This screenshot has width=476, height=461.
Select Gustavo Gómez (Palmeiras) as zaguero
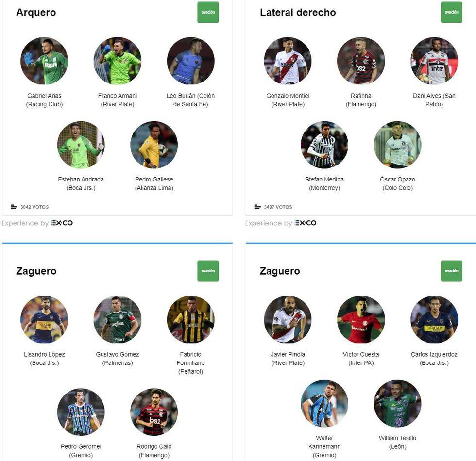[118, 320]
